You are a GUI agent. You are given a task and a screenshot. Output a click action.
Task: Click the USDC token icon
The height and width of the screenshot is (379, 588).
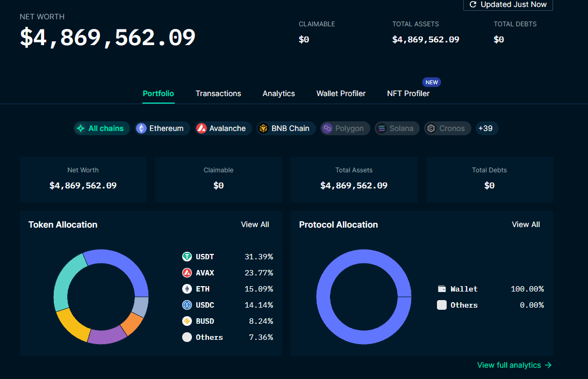(x=187, y=305)
